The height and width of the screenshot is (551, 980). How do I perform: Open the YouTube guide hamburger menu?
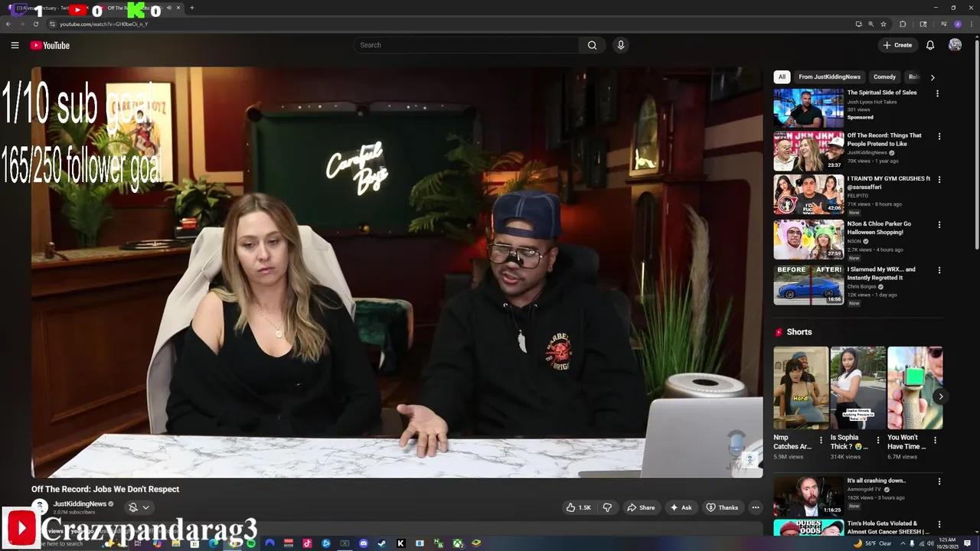point(15,45)
